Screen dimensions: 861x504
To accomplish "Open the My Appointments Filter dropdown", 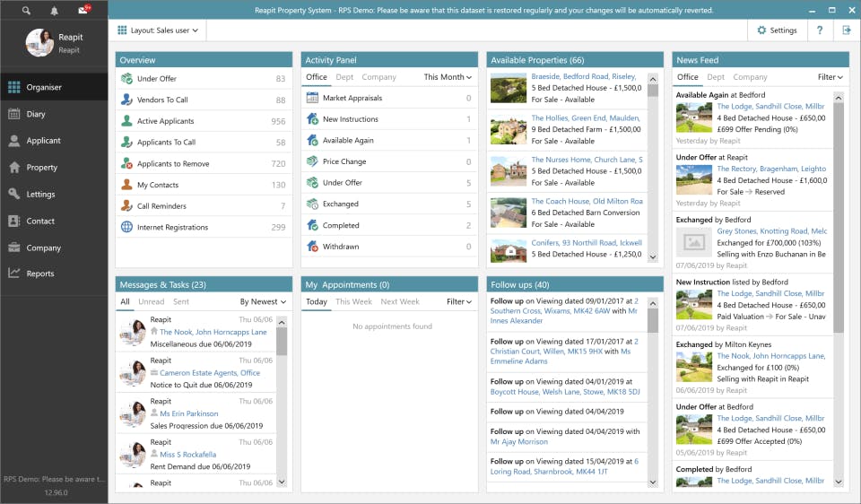I will point(459,301).
